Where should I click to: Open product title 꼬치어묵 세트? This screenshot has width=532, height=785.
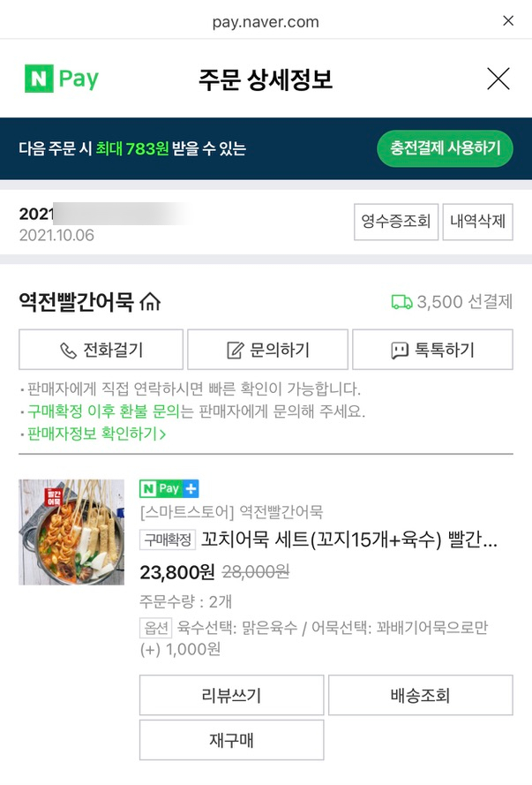[x=349, y=540]
